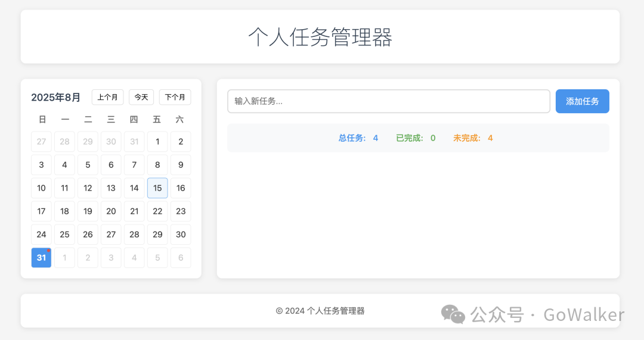Click day 14 in the calendar
The image size is (644, 340).
pos(134,188)
